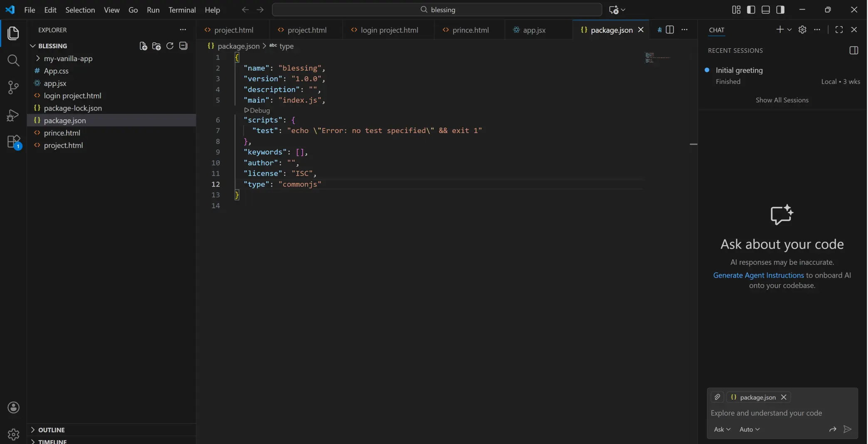The image size is (868, 444).
Task: Open the Terminal menu
Action: (182, 10)
